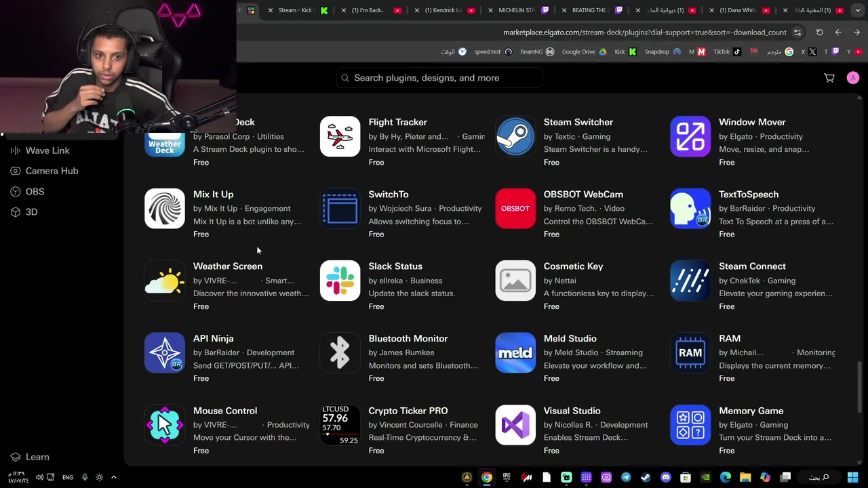Open the shopping cart
The image size is (868, 488).
pos(829,78)
